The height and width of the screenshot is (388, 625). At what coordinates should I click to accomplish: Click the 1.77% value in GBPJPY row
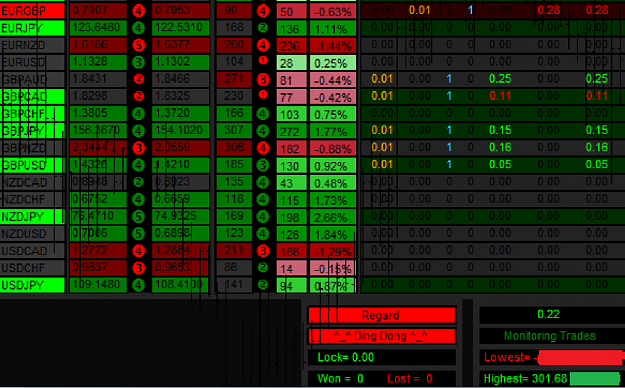coord(333,131)
